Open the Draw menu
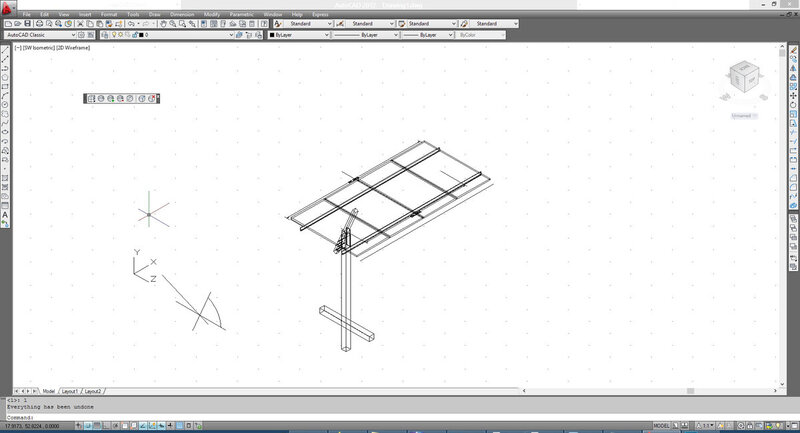 (155, 14)
